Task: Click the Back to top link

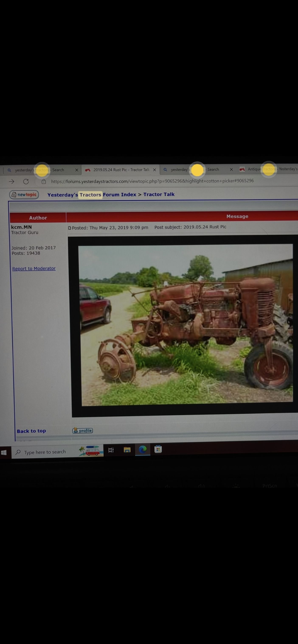Action: [31, 431]
